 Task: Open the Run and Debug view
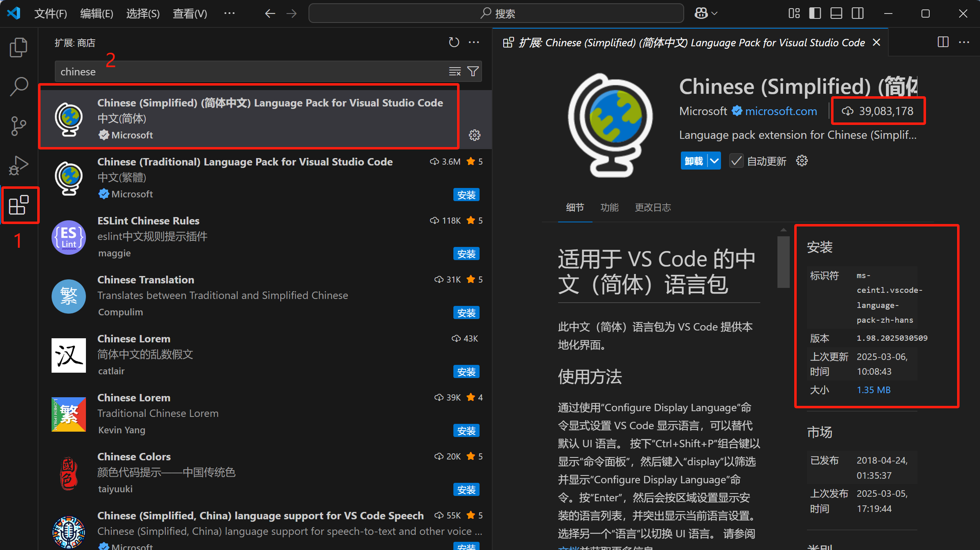pos(18,165)
